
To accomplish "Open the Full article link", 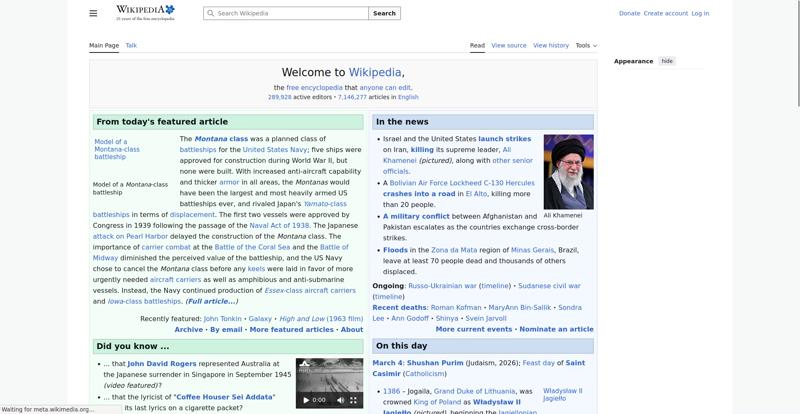I will click(212, 301).
